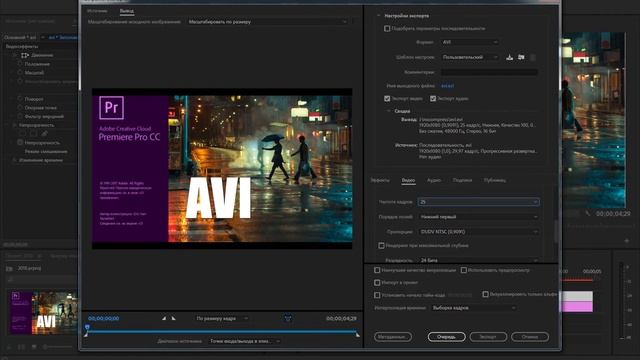
Task: Switch to the Вывод tab
Action: [127, 11]
